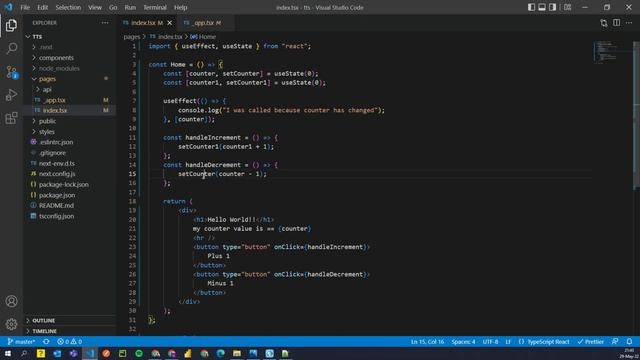Viewport: 640px width, 360px height.
Task: Open the Windows Start button
Action: pyautogui.click(x=8, y=353)
